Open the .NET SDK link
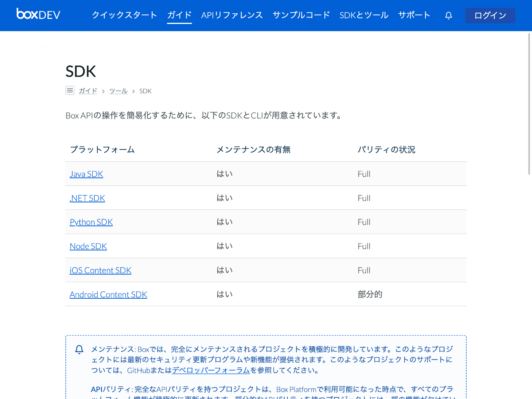Viewport: 532px width, 399px height. [87, 198]
